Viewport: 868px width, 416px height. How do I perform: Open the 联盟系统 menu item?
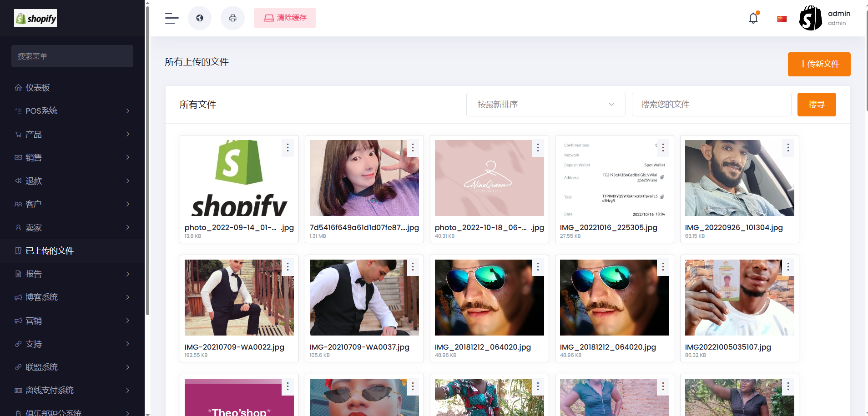72,367
